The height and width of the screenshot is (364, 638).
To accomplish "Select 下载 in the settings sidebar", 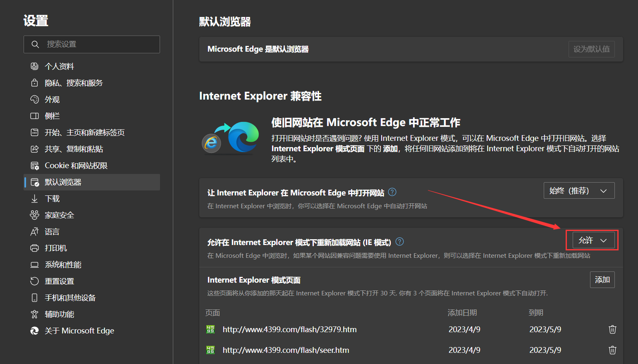I will [x=92, y=199].
